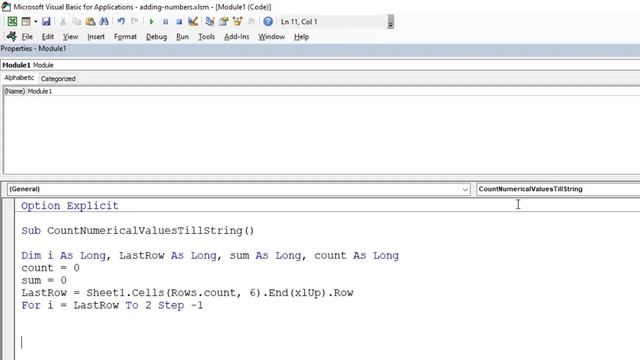The width and height of the screenshot is (640, 360).
Task: Open the CountNumericalValuesTillString procedure dropdown
Action: pos(558,189)
